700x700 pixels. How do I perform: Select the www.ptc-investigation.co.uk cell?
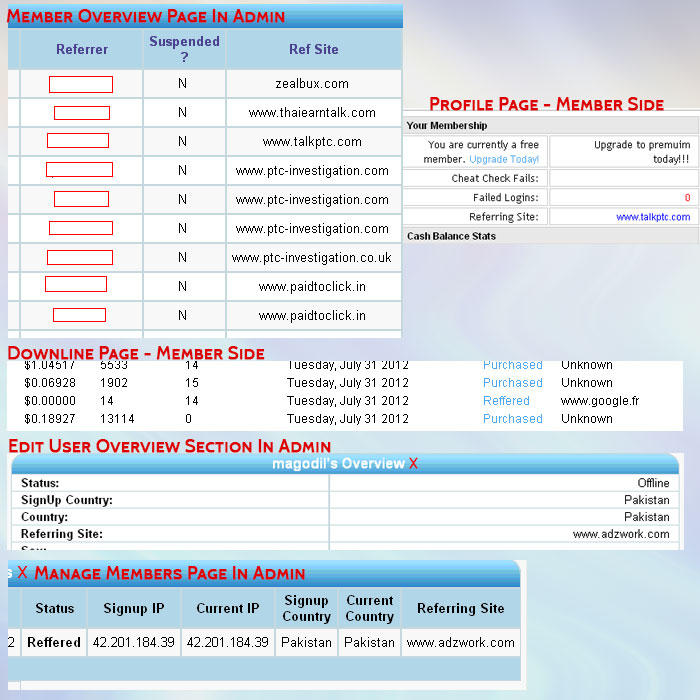click(x=312, y=258)
